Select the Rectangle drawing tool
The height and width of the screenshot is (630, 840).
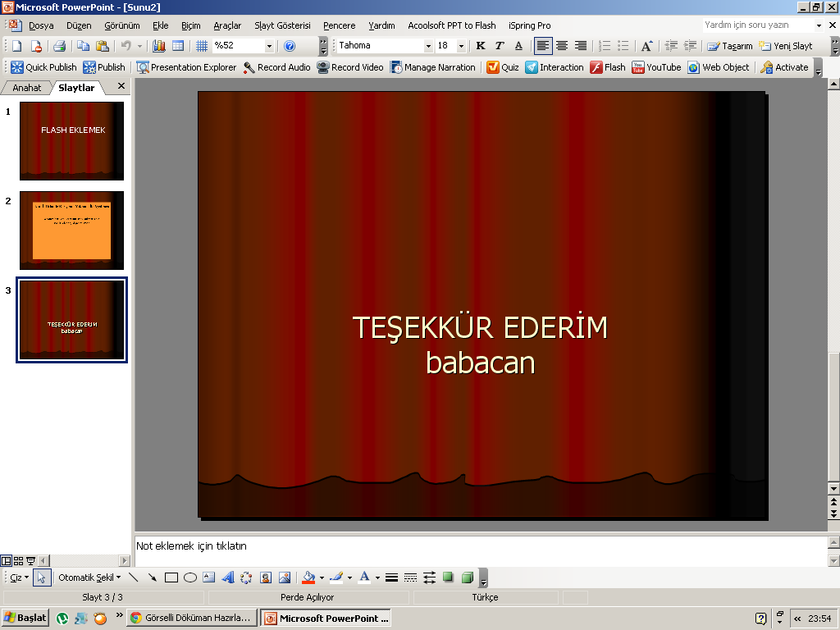[x=171, y=577]
